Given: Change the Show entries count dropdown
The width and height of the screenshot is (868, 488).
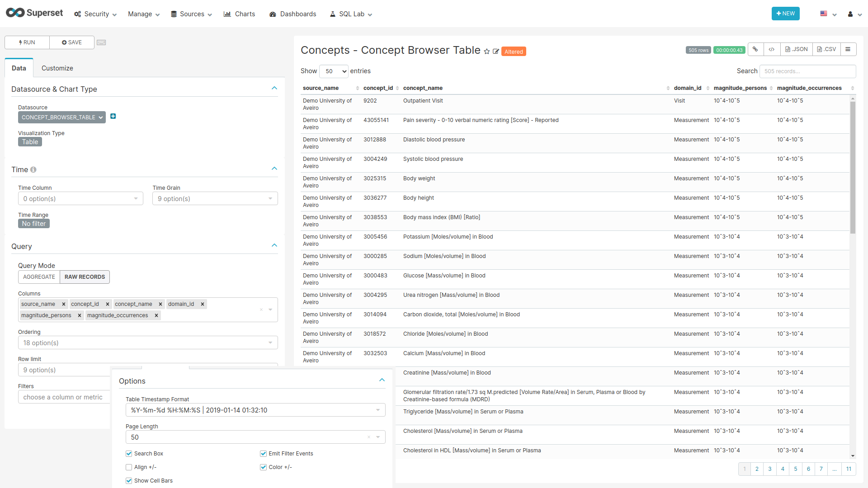Looking at the screenshot, I should point(334,71).
